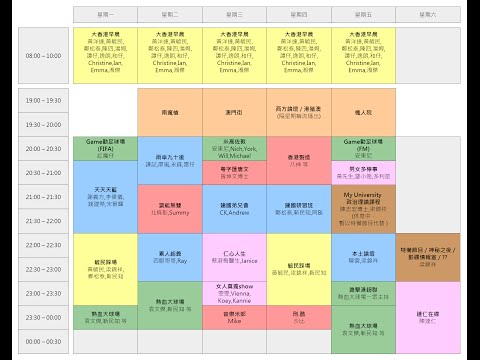
Task: Open the pink cell featuring Janice
Action: click(234, 257)
